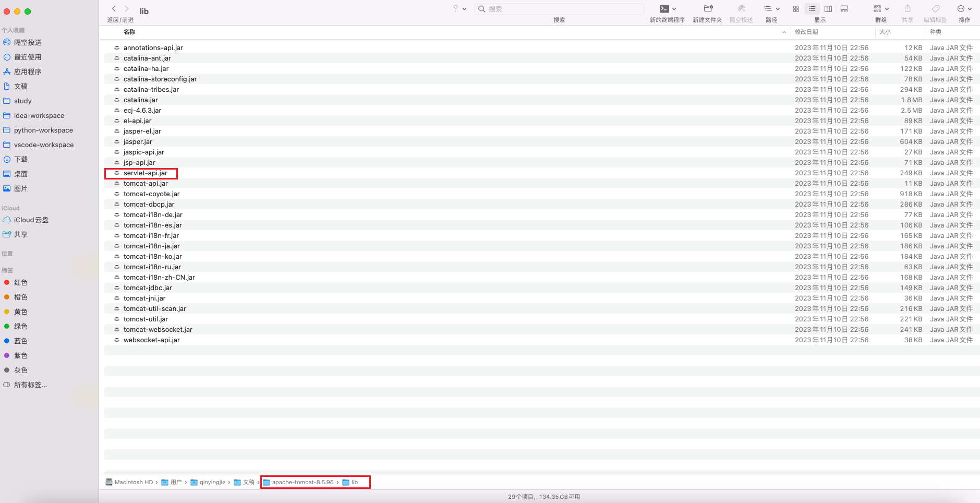Open the action ellipsis menu

964,9
